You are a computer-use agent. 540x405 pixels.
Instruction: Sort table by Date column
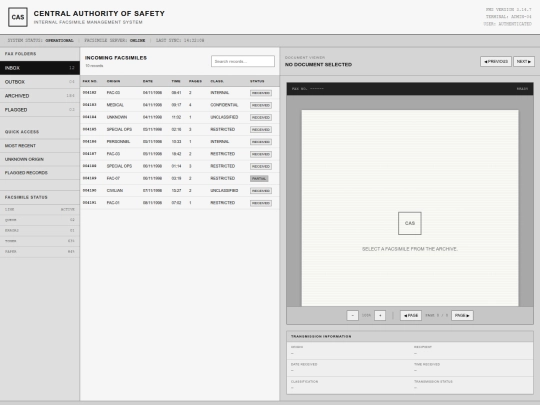coord(148,81)
